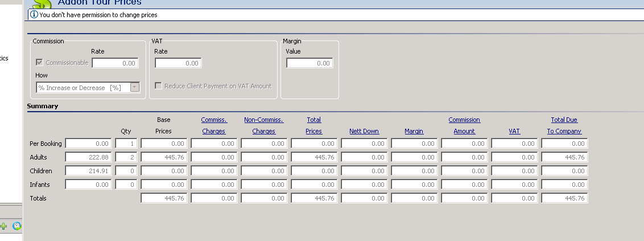The width and height of the screenshot is (644, 241).
Task: Click the Adults Qty field
Action: (x=126, y=157)
